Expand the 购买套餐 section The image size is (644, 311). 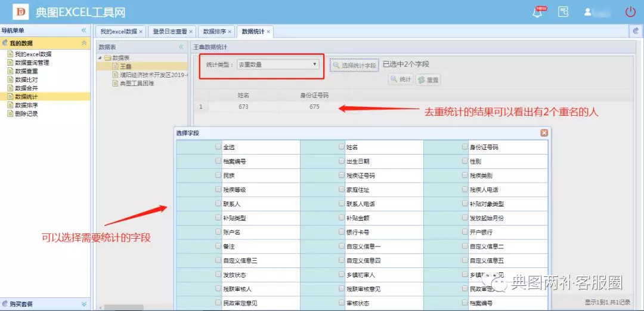click(x=84, y=304)
